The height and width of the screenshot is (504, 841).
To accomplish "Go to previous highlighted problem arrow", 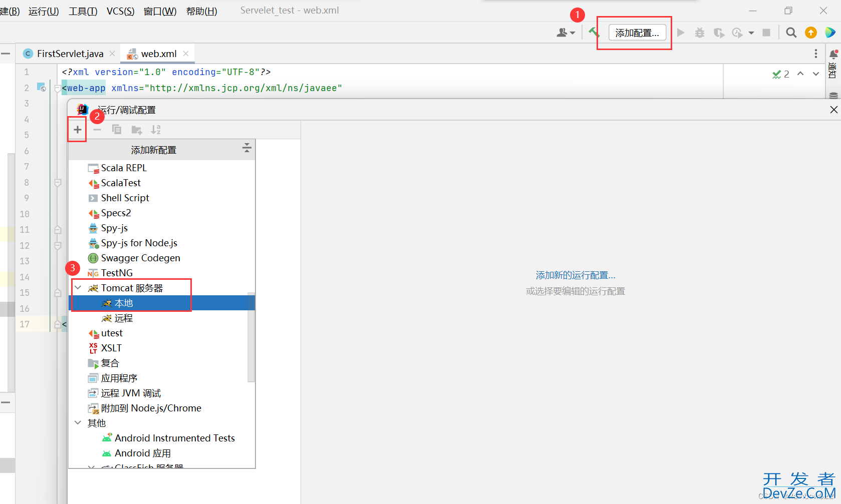I will [x=800, y=74].
